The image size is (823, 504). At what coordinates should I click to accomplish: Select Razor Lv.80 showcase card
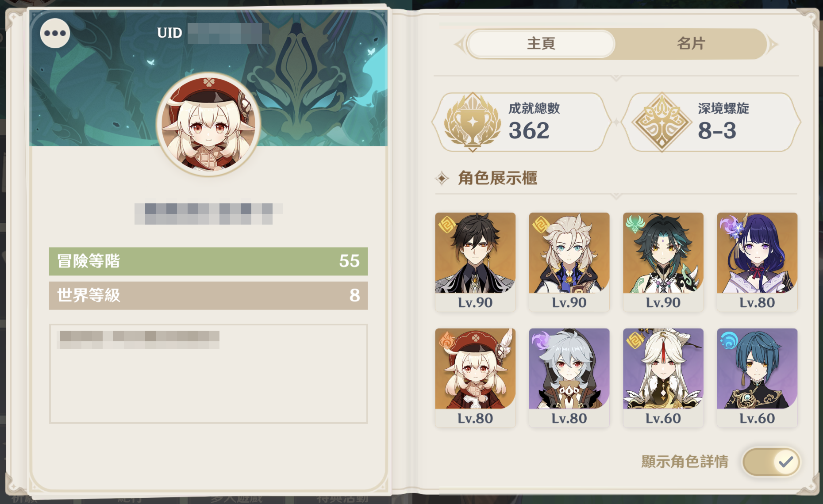pyautogui.click(x=569, y=378)
